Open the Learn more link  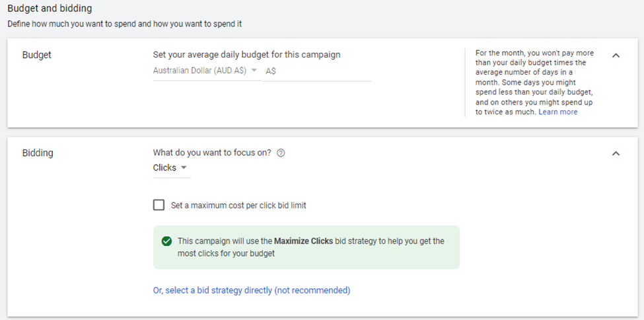[557, 112]
